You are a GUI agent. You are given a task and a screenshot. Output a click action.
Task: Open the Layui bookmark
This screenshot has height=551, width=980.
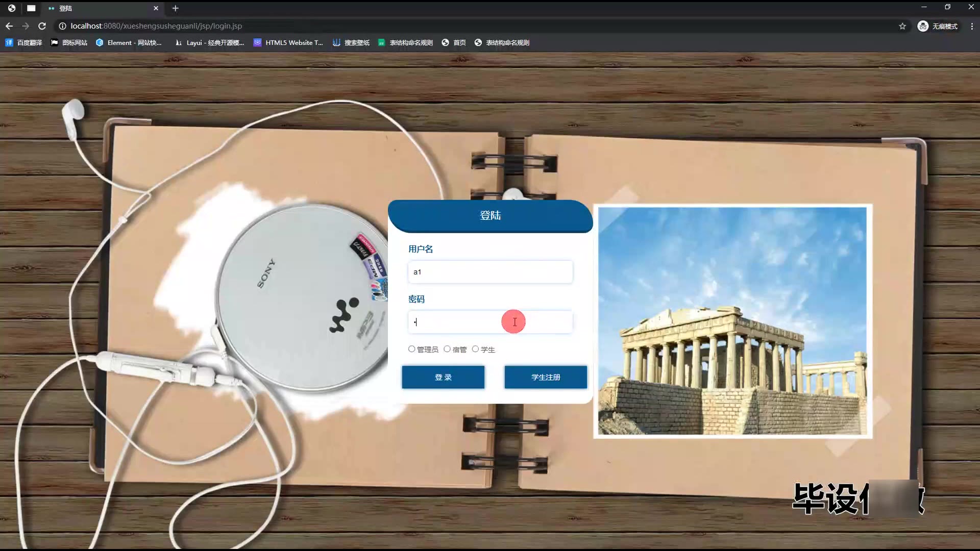tap(209, 43)
